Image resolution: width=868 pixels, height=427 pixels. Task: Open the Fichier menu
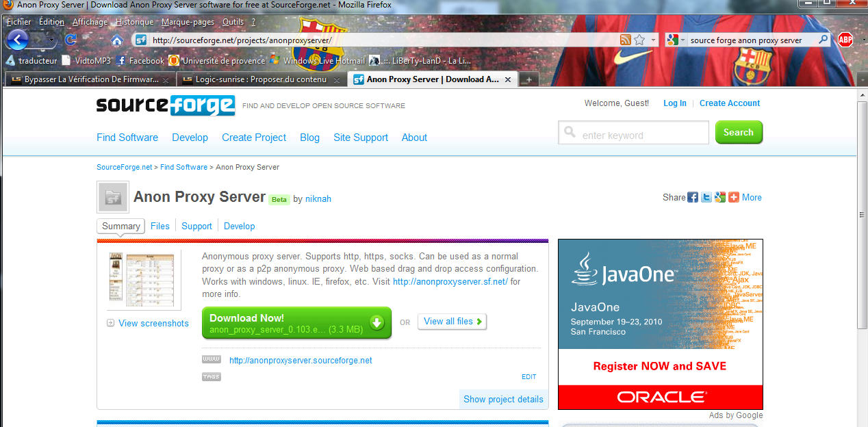(x=18, y=22)
